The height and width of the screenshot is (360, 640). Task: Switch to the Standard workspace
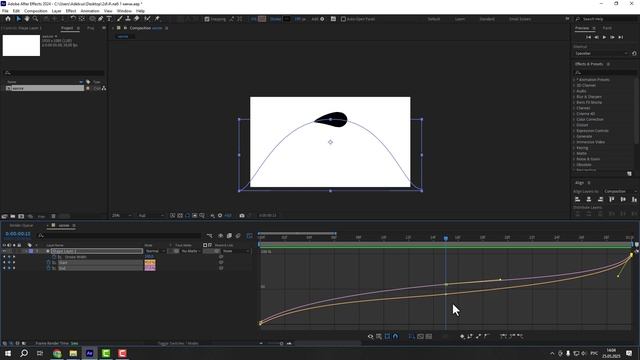click(487, 19)
